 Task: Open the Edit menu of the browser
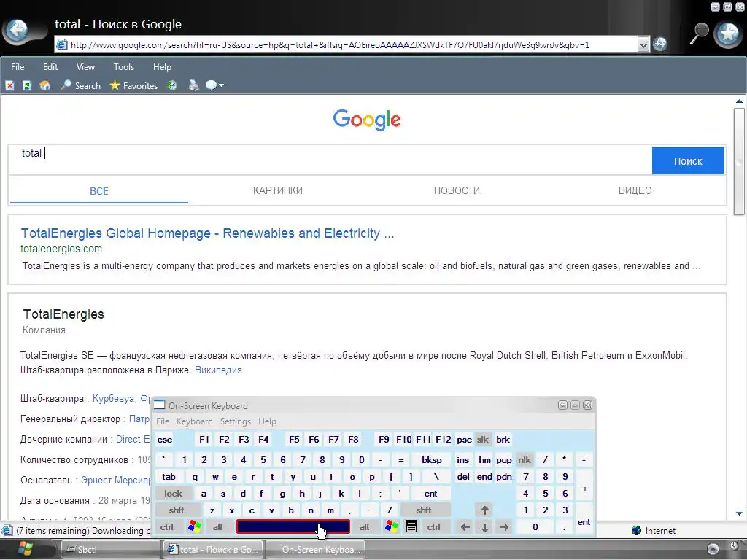tap(50, 66)
